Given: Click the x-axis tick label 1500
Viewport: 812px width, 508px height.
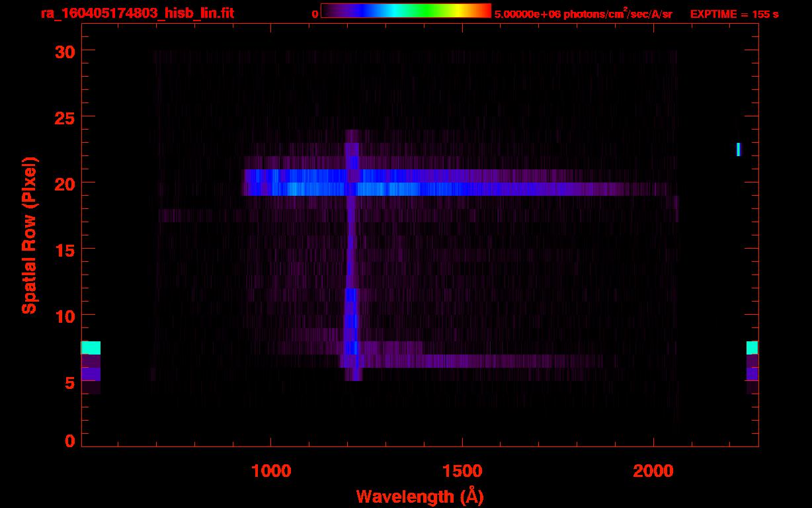Looking at the screenshot, I should tap(462, 471).
